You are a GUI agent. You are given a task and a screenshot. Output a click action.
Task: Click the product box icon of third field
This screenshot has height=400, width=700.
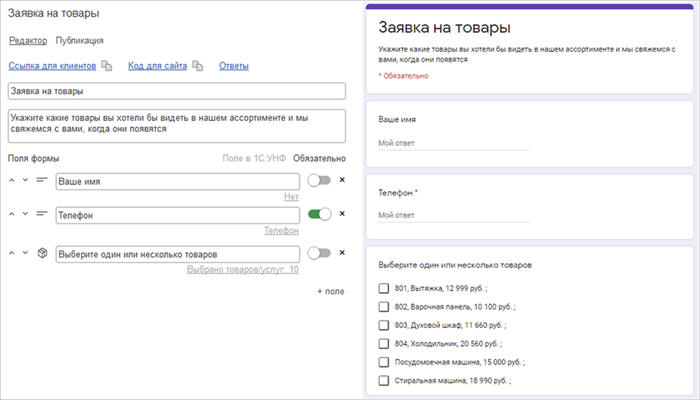pos(42,254)
